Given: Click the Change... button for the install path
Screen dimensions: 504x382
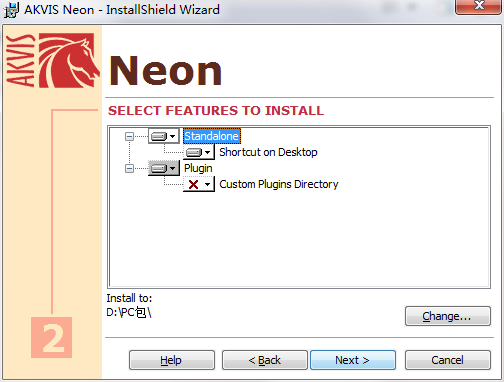Looking at the screenshot, I should coord(448,316).
